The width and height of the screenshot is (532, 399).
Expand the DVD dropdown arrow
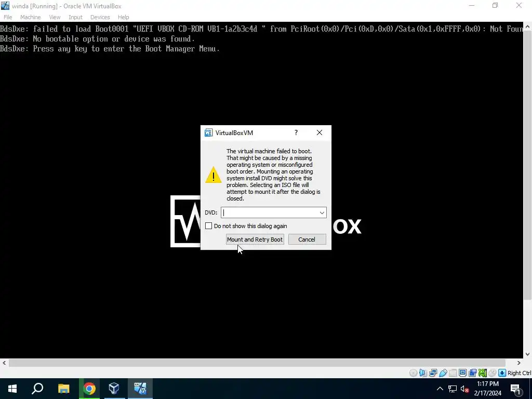click(x=322, y=212)
